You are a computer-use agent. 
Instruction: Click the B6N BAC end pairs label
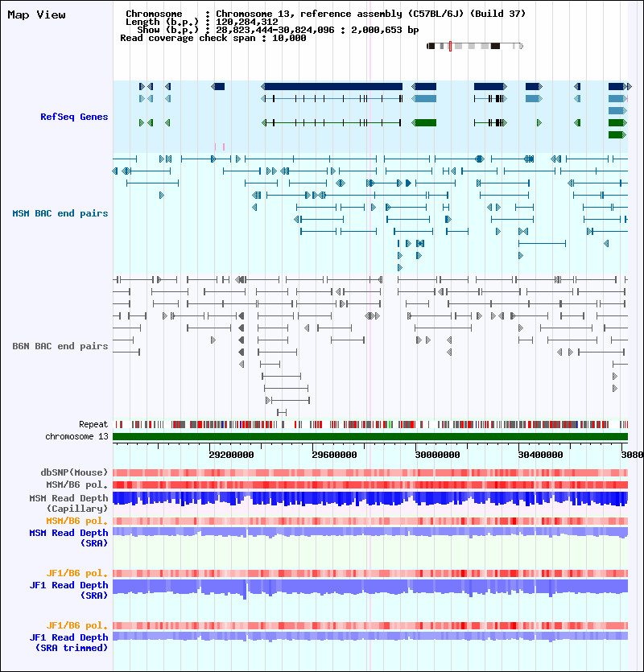pos(60,346)
